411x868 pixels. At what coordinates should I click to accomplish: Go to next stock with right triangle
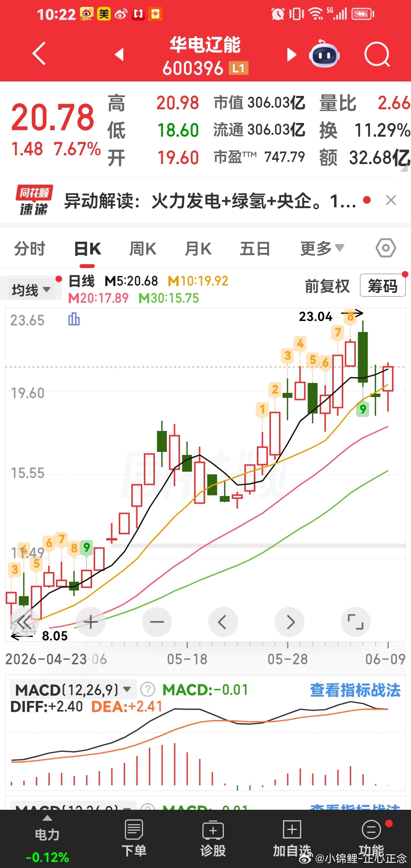pyautogui.click(x=291, y=54)
